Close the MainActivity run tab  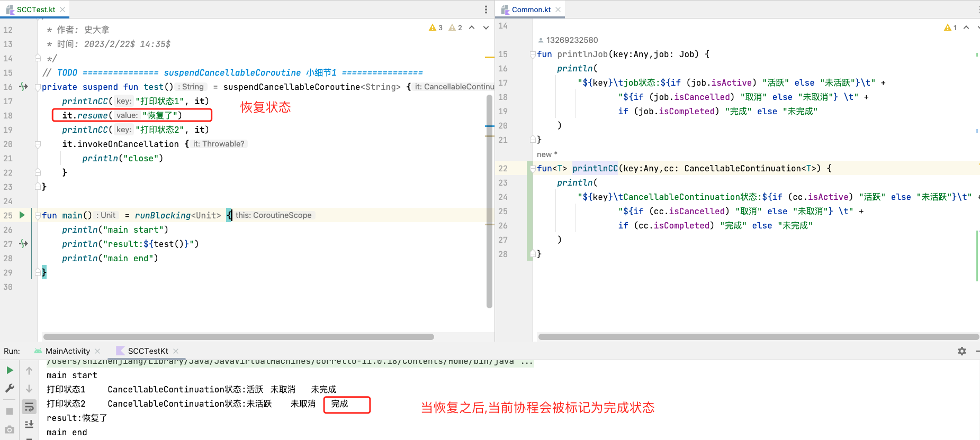coord(97,351)
